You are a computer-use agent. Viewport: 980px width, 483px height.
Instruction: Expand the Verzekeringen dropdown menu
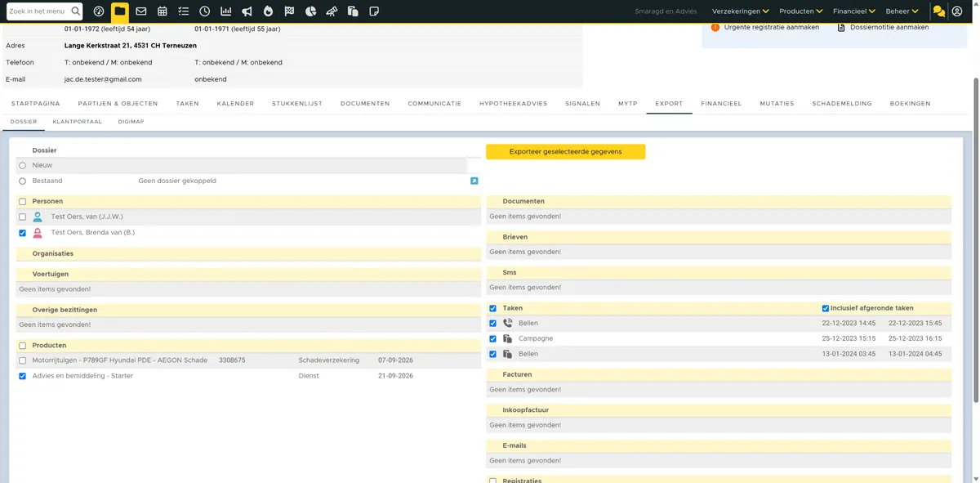coord(741,11)
